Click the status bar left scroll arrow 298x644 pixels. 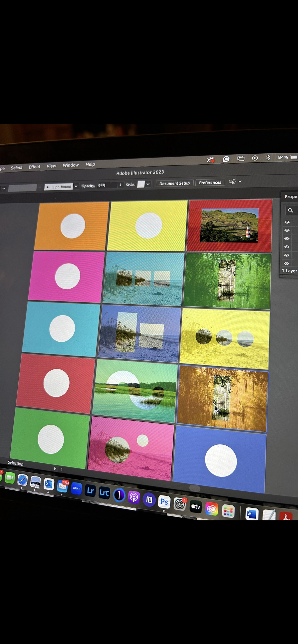coord(61,469)
